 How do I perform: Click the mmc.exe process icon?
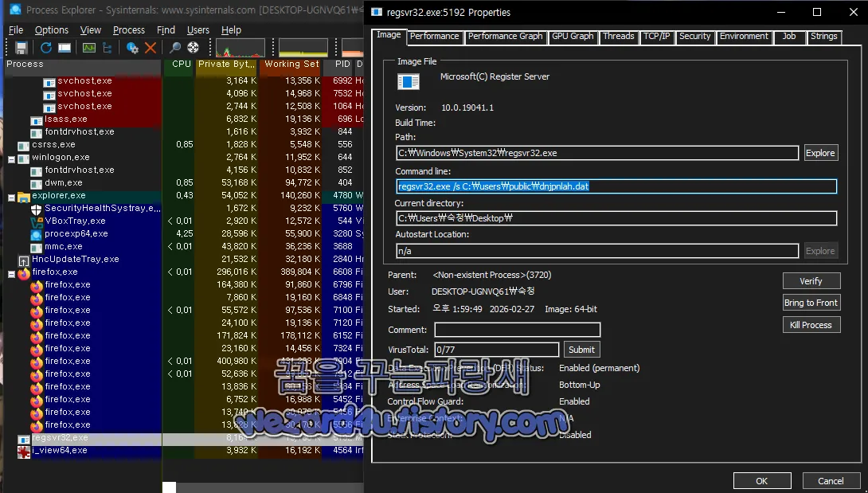point(36,247)
